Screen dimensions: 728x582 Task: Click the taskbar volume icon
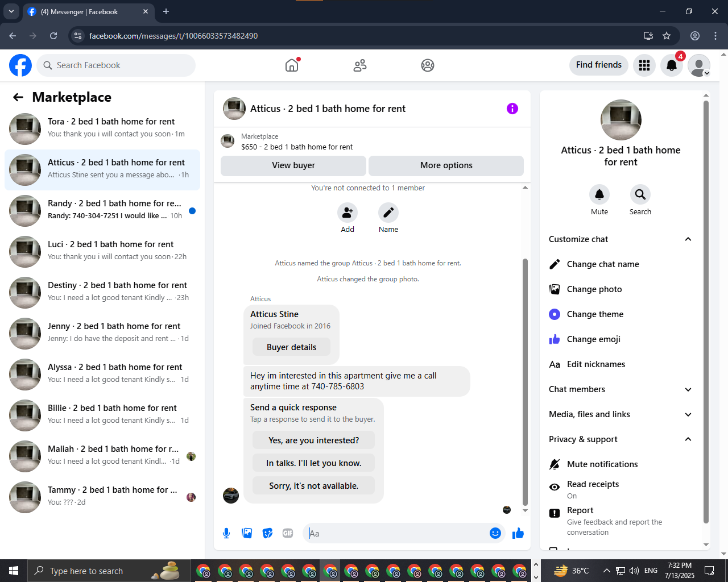coord(634,571)
